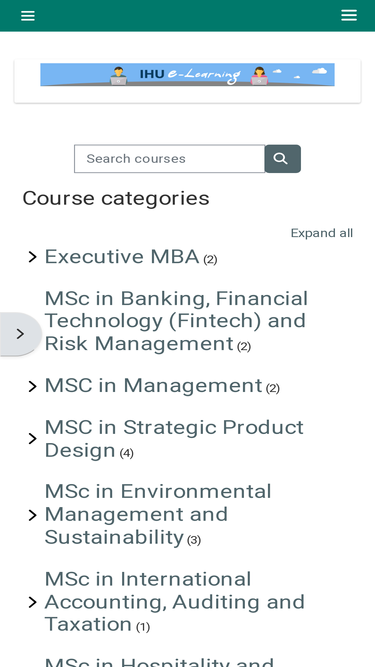Click the Course categories heading

click(x=116, y=198)
